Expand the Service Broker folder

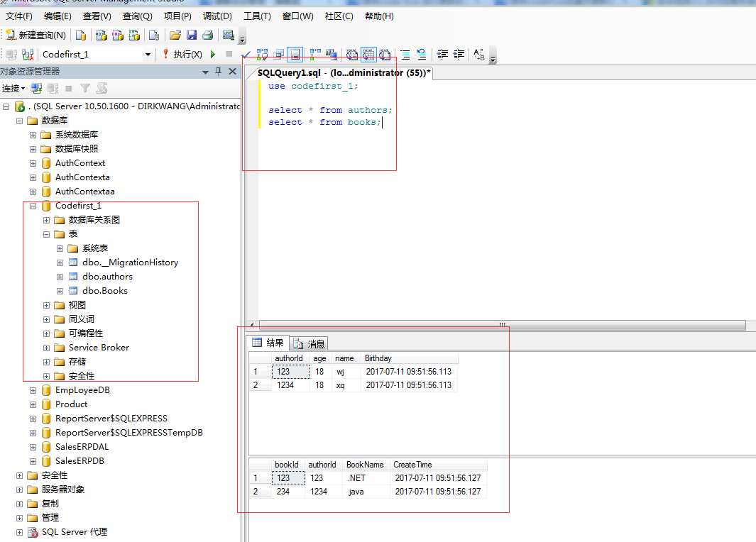click(47, 348)
